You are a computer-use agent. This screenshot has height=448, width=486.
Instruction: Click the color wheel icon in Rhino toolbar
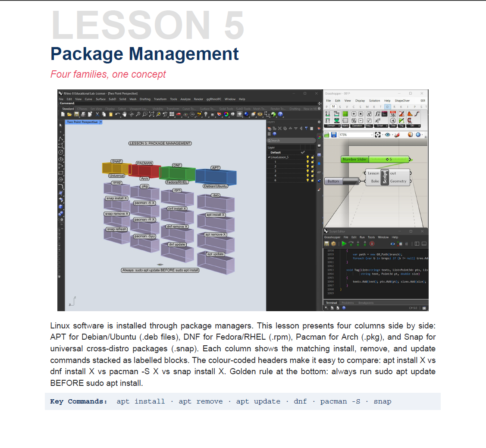point(226,114)
